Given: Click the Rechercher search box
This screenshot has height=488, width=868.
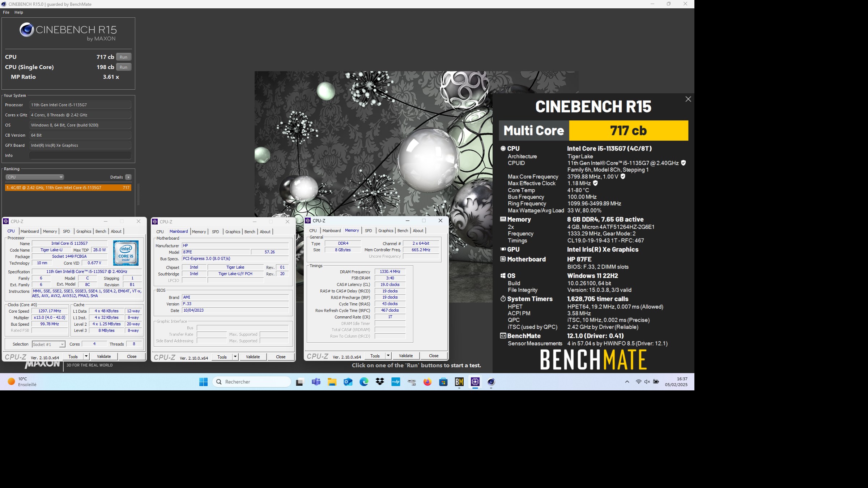Looking at the screenshot, I should [252, 382].
